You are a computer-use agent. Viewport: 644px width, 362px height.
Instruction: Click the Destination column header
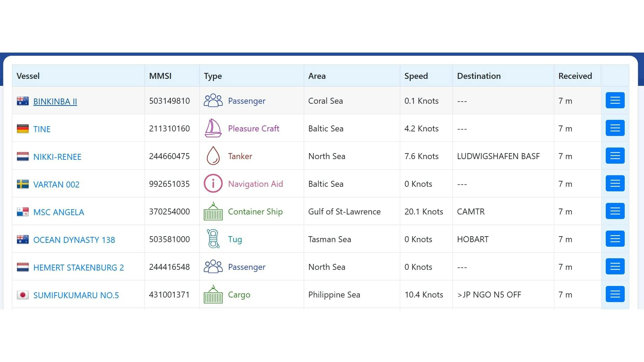point(503,76)
